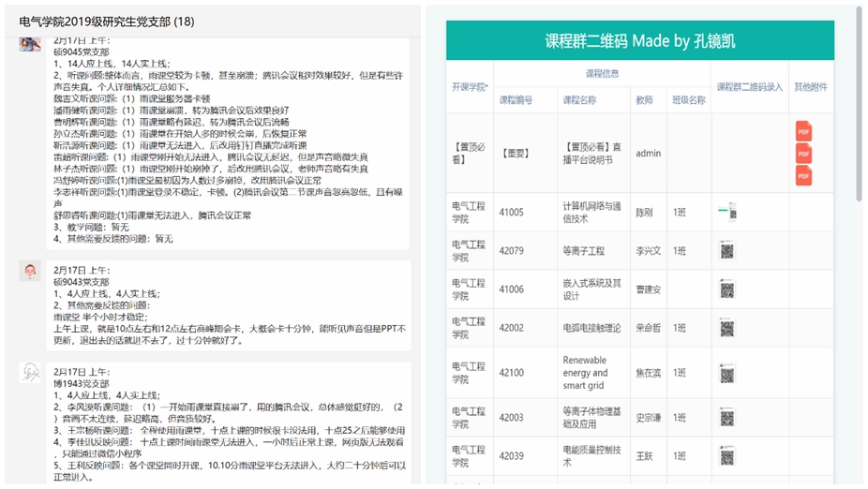Image resolution: width=868 pixels, height=489 pixels.
Task: Sort by 开课学院 column header
Action: point(470,87)
